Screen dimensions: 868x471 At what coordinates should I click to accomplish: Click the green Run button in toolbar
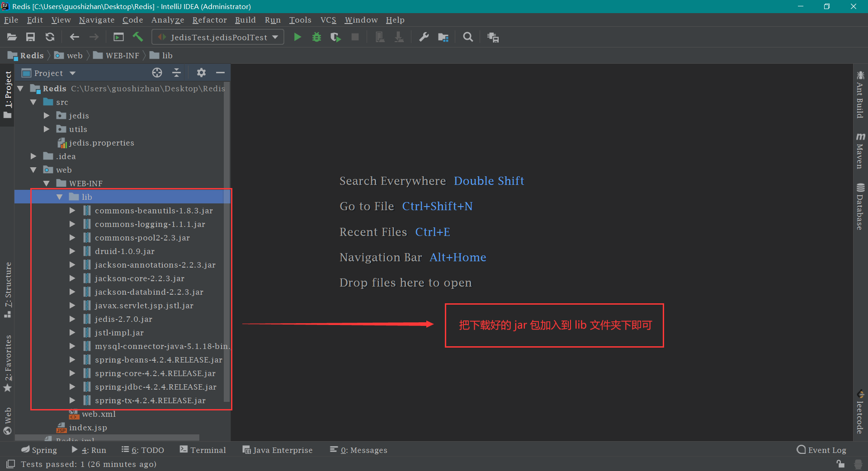(297, 37)
